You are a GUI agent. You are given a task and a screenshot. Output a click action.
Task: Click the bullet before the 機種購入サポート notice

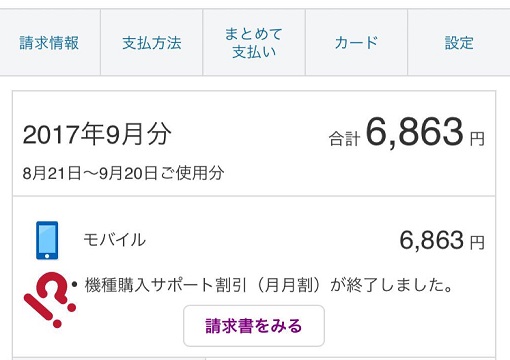pyautogui.click(x=75, y=285)
